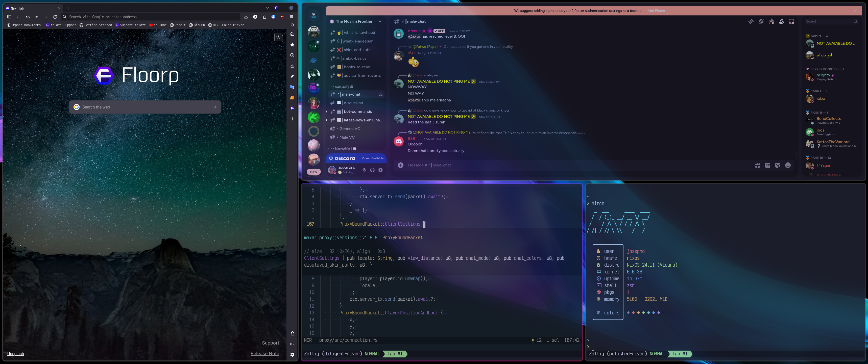Screen dimensions: 868x364
Task: Click the Add Phone button
Action: (x=656, y=11)
